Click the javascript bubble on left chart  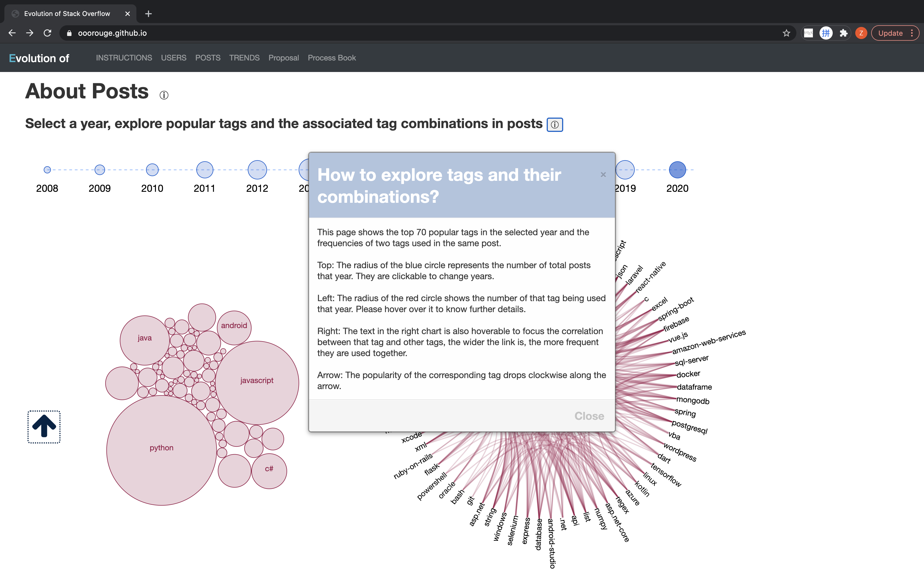[256, 380]
